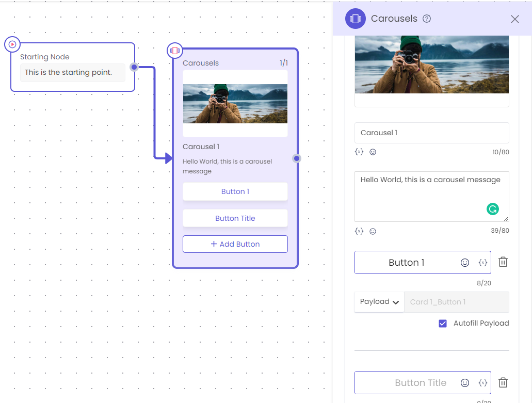
Task: Click the Carousels panel header icon
Action: tap(355, 19)
